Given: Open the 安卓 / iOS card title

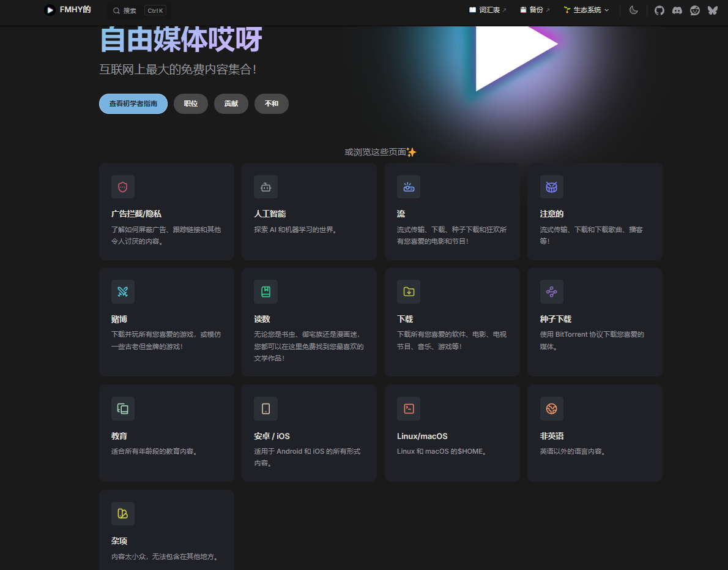Looking at the screenshot, I should tap(272, 436).
